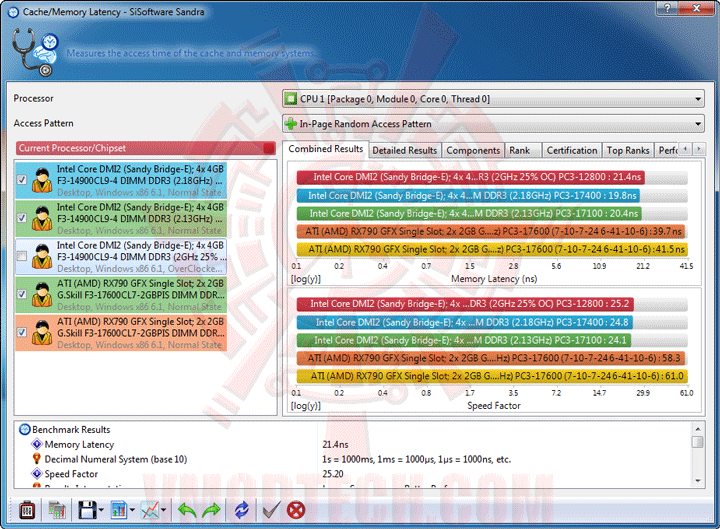Click the red Current Processor/Chipset button end square
This screenshot has height=529, width=720.
click(x=269, y=148)
